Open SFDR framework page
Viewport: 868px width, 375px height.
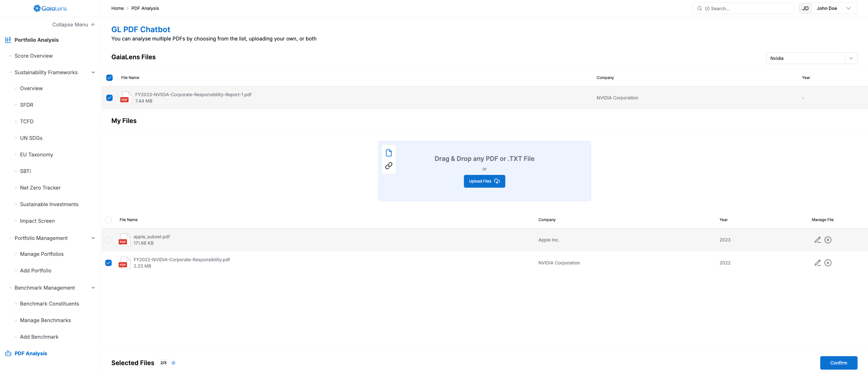[x=27, y=105]
